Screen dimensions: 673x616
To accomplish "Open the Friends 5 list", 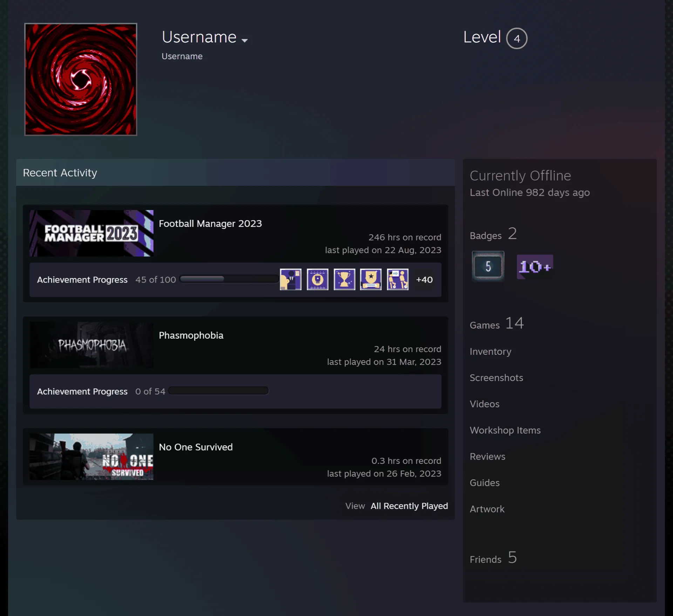I will tap(493, 558).
